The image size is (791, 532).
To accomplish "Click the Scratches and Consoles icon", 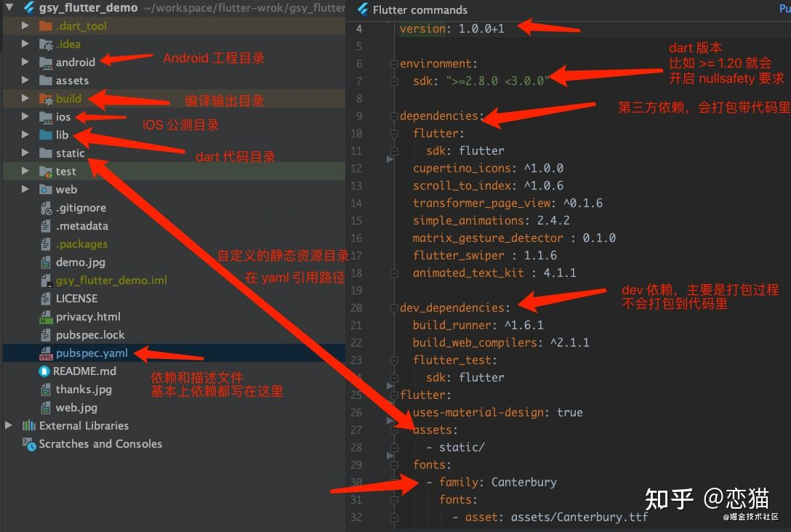I will pos(29,444).
